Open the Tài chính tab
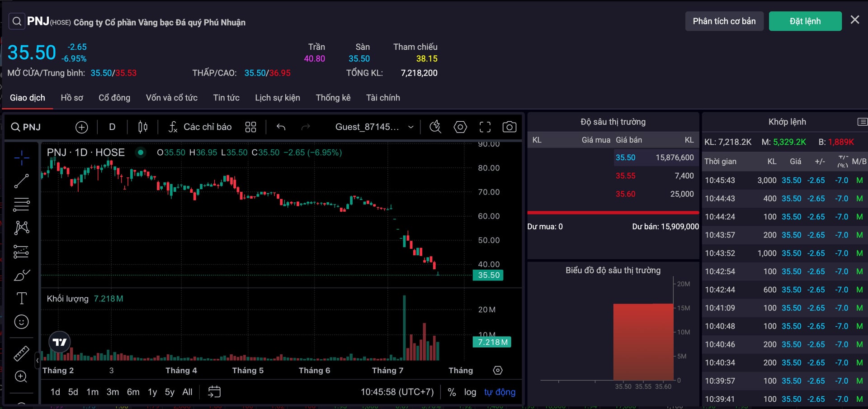Image resolution: width=868 pixels, height=409 pixels. tap(383, 98)
